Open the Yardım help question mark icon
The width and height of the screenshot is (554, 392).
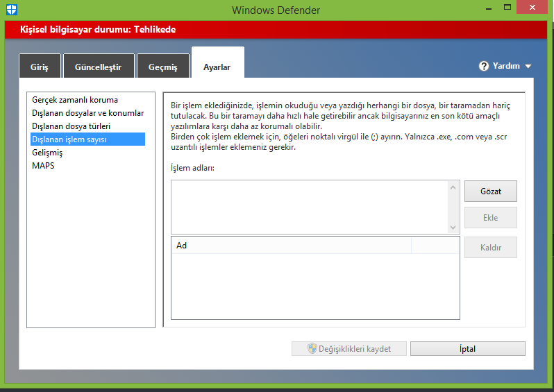[x=484, y=66]
